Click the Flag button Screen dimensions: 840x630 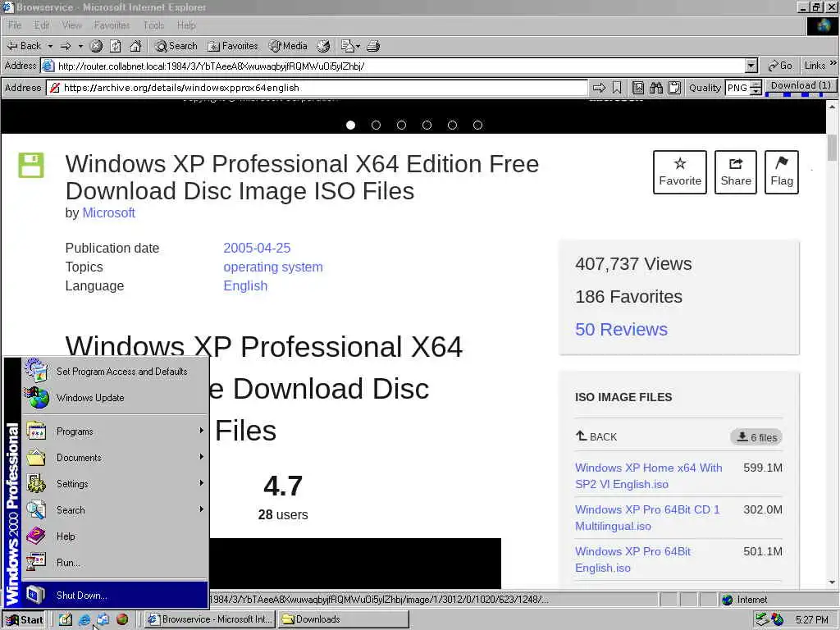(782, 172)
